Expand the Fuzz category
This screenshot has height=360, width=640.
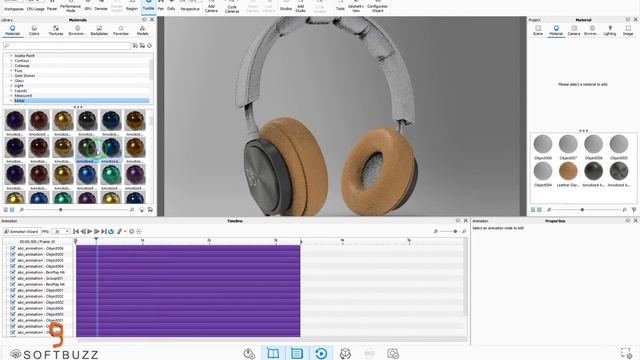click(11, 71)
